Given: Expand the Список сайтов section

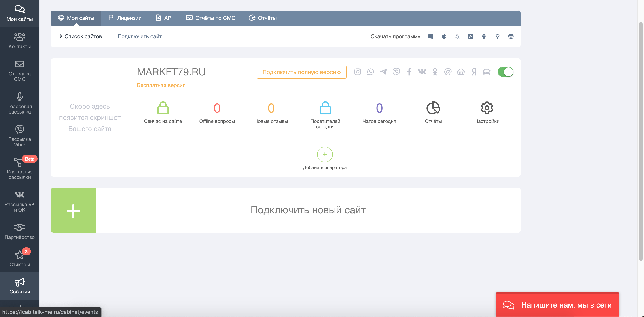Looking at the screenshot, I should tap(80, 36).
